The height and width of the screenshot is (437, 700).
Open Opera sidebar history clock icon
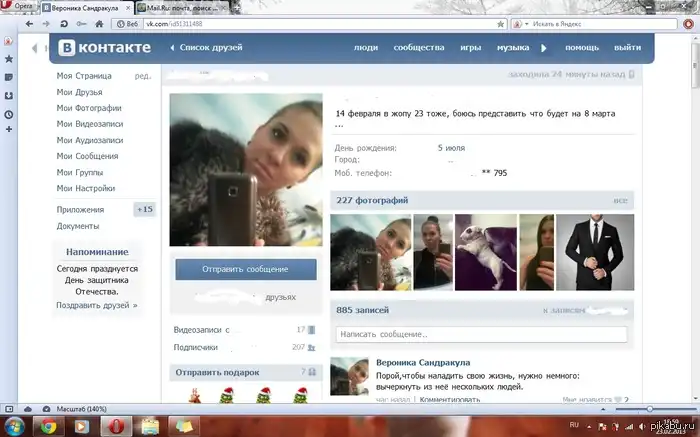pyautogui.click(x=8, y=114)
